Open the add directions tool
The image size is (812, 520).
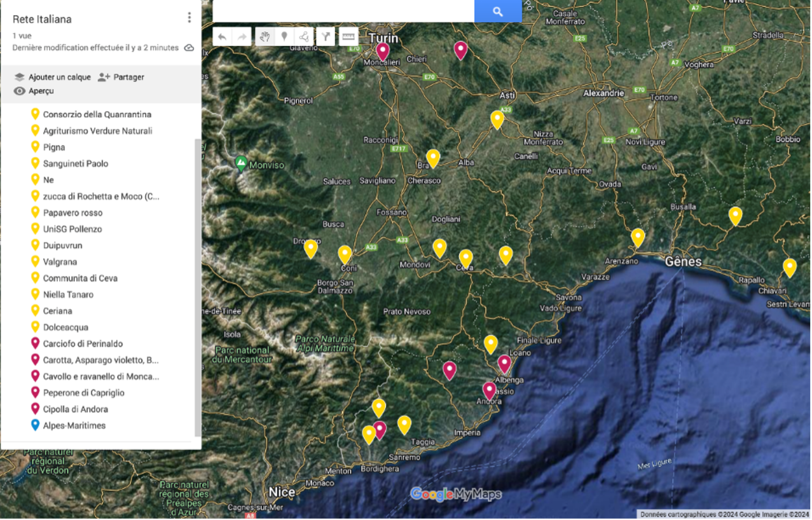pyautogui.click(x=326, y=37)
